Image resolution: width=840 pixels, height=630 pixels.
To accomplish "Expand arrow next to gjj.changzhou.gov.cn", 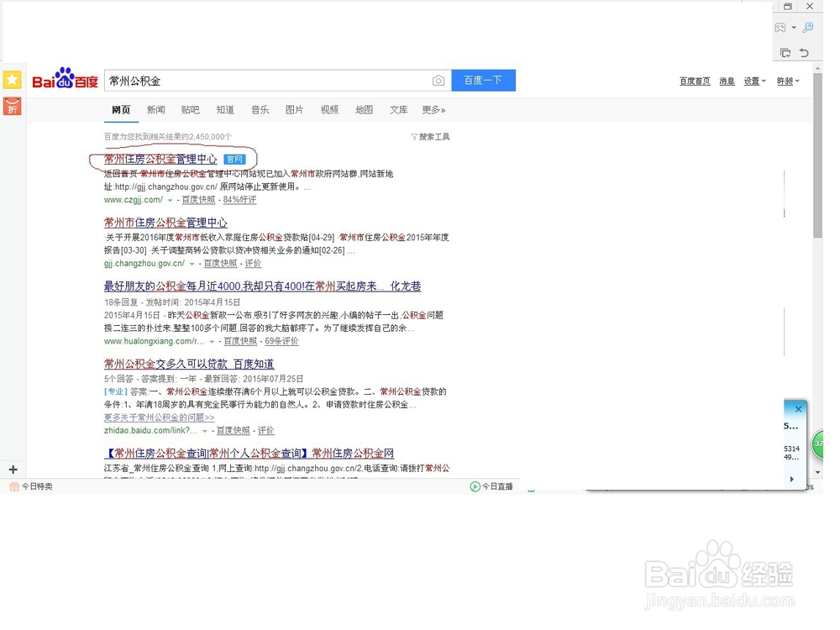I will (192, 264).
